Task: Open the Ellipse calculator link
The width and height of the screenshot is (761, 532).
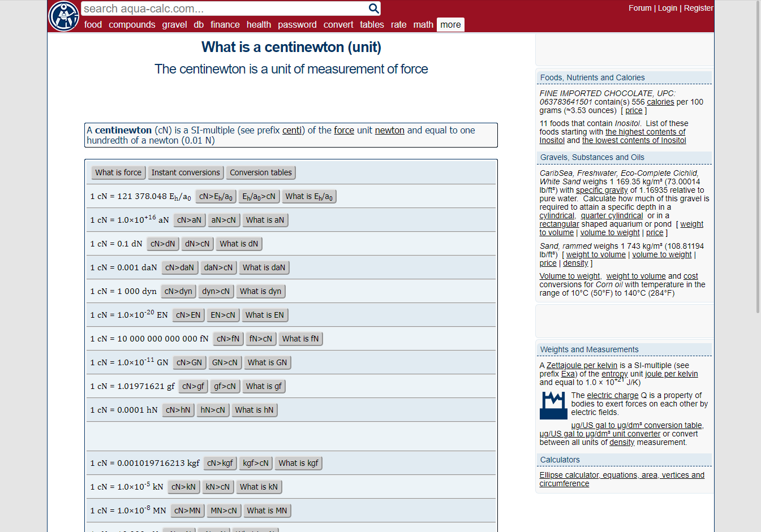Action: (x=622, y=479)
